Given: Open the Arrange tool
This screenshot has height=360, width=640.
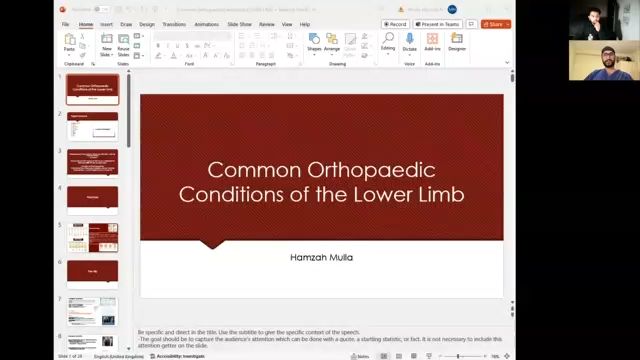Looking at the screenshot, I should (x=332, y=42).
